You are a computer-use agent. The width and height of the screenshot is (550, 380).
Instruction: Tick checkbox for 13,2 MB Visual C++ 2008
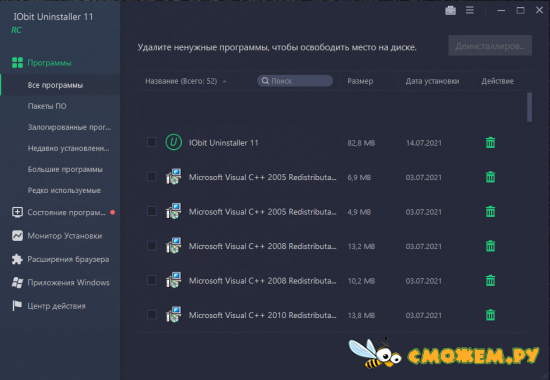[152, 245]
